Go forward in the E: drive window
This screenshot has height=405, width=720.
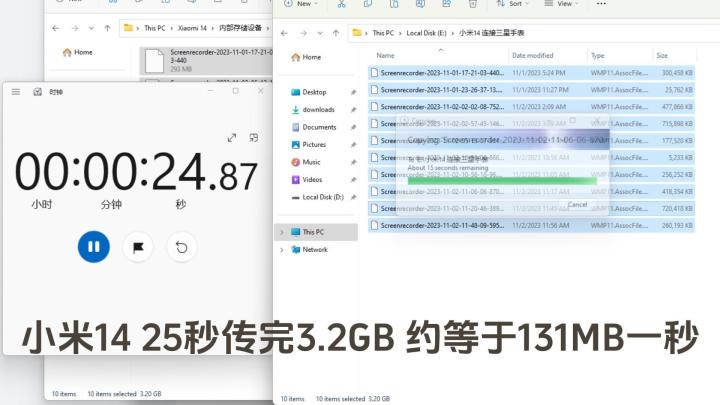tap(303, 33)
